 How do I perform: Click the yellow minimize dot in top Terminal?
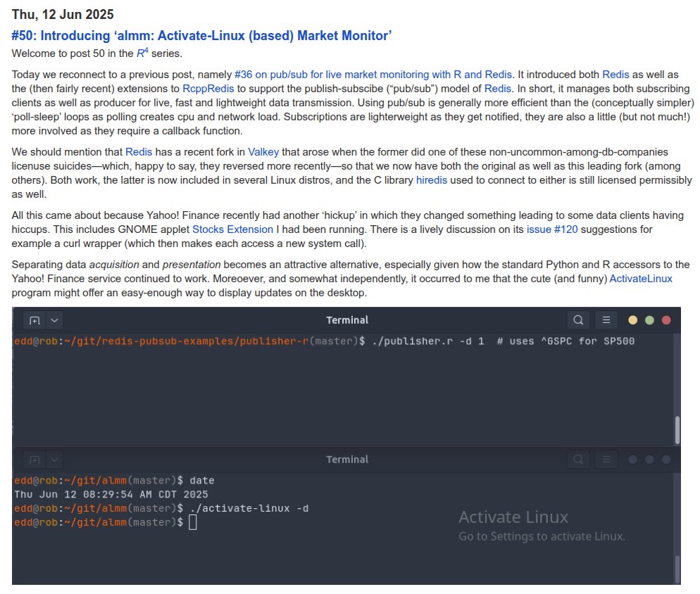[x=632, y=320]
